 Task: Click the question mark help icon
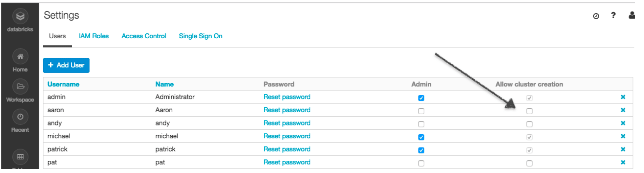[x=613, y=15]
